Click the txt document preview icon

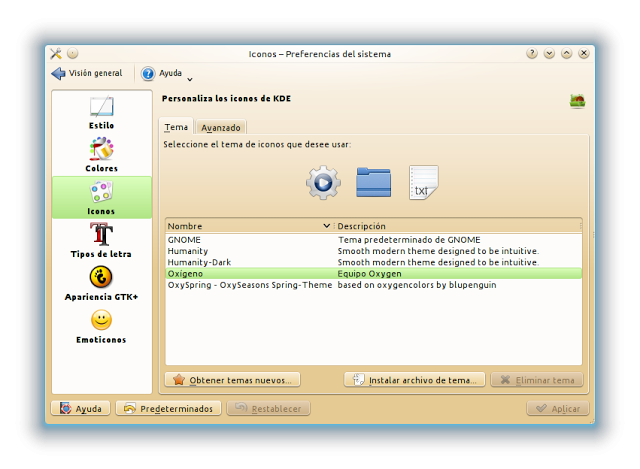tap(423, 182)
